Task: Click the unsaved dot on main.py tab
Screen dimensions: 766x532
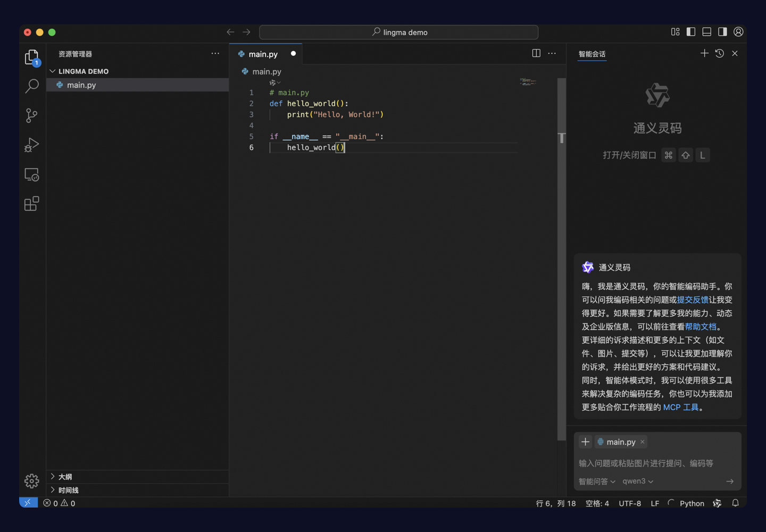Action: coord(293,53)
